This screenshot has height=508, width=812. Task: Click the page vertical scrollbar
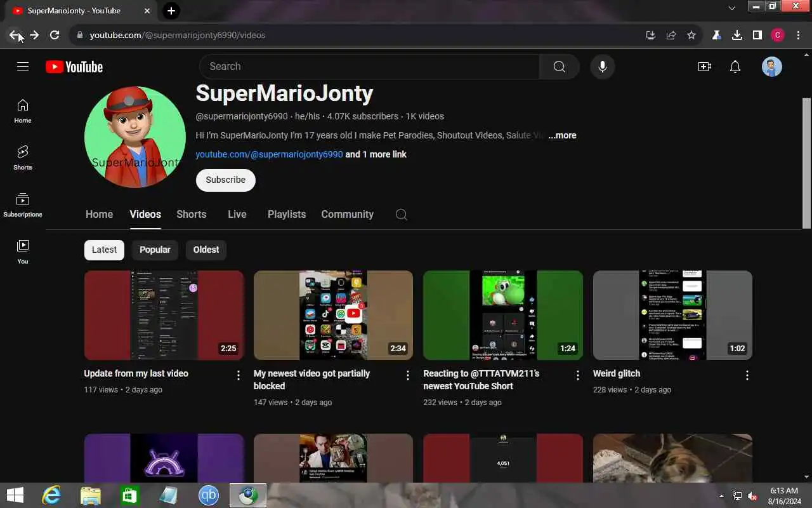(x=806, y=163)
